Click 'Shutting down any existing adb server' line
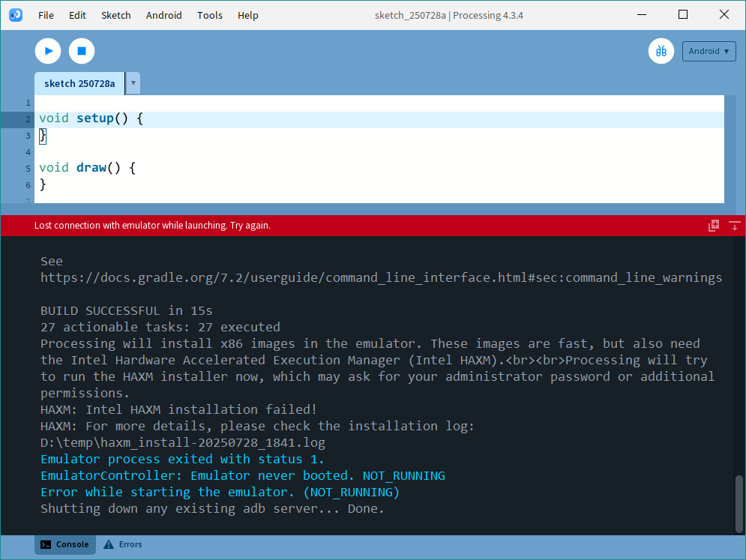The image size is (746, 560). coord(212,508)
